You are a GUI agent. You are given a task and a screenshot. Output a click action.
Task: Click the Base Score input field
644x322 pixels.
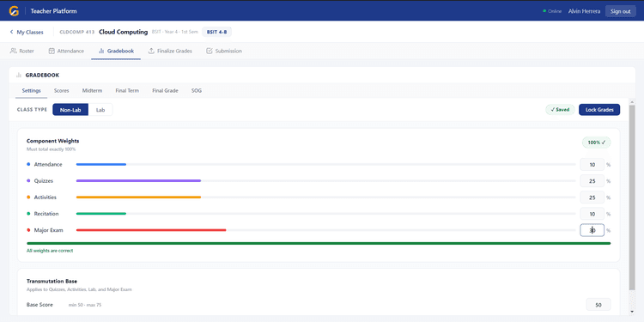(598, 305)
